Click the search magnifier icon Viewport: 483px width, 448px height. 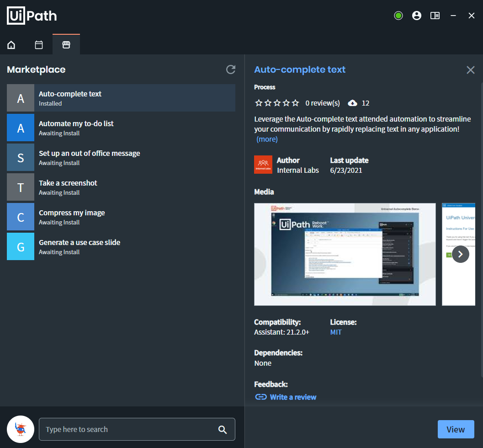(223, 430)
